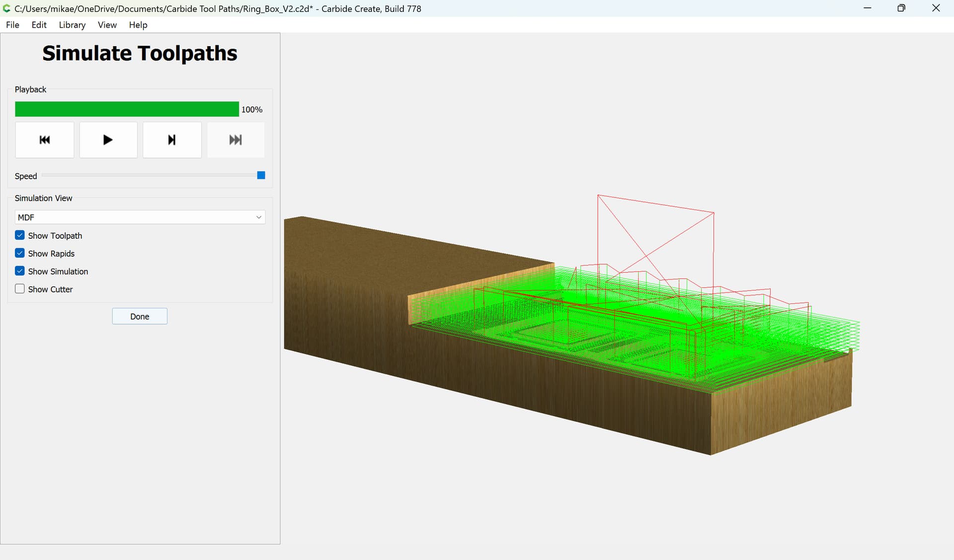
Task: Play the toolpath simulation
Action: [x=108, y=140]
